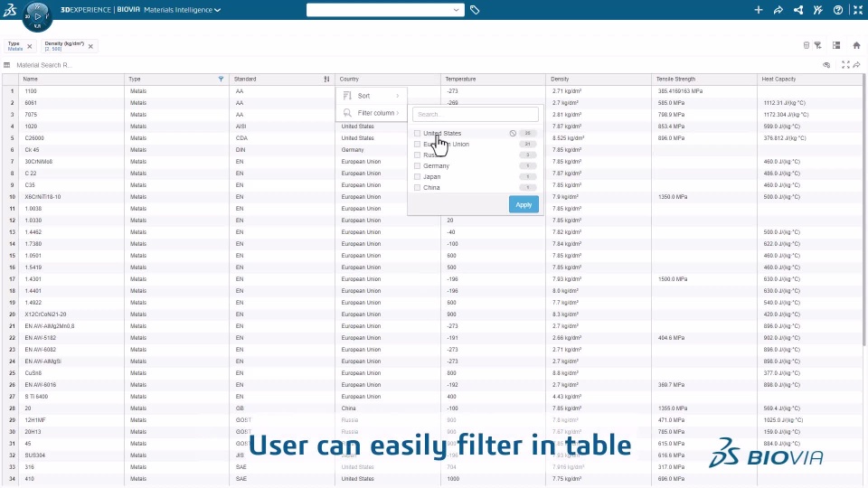Select the EN AW-AlMg2Mn0.8 name cell

71,326
